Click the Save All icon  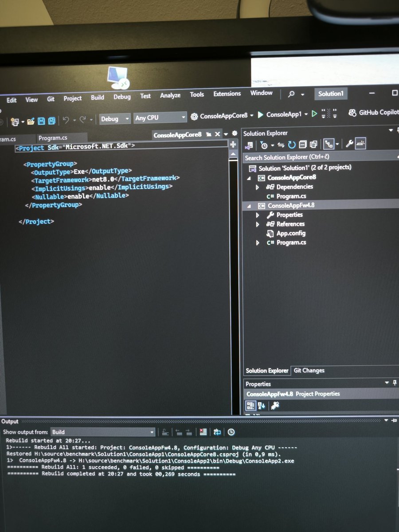[52, 121]
